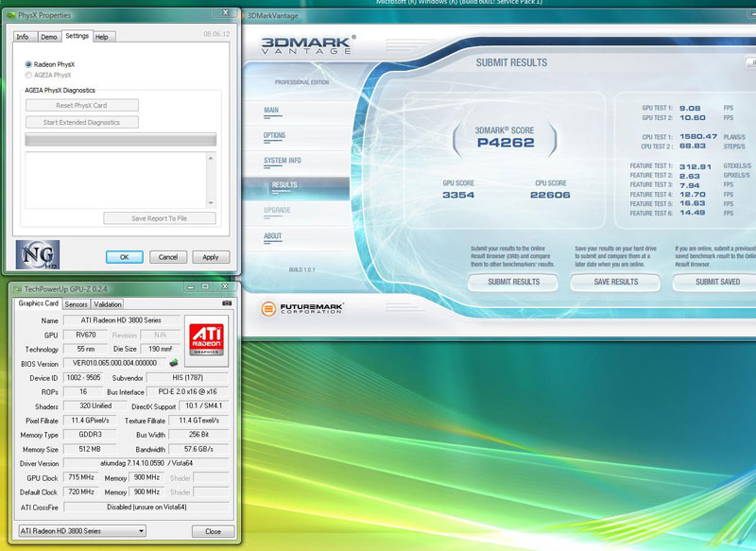Open the Validation tab in GPU-Z

108,304
